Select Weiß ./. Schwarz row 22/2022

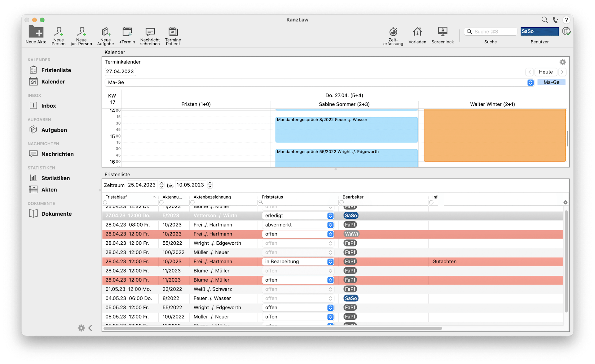[x=333, y=289]
